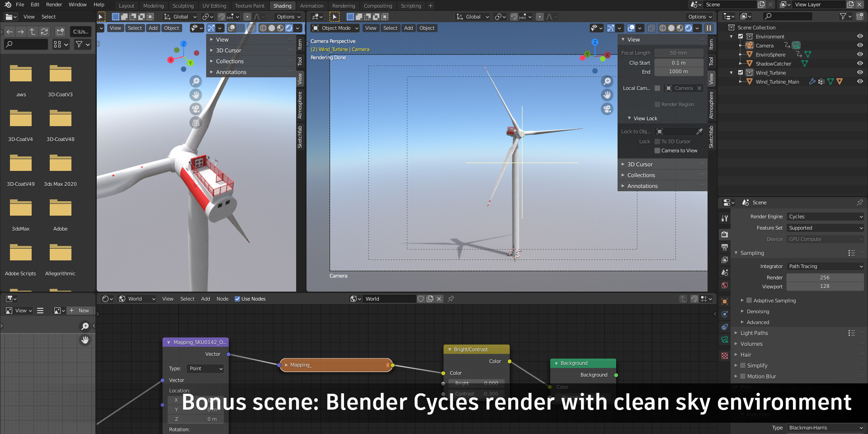This screenshot has width=868, height=434.
Task: Switch to the Animation workspace tab
Action: [x=311, y=5]
